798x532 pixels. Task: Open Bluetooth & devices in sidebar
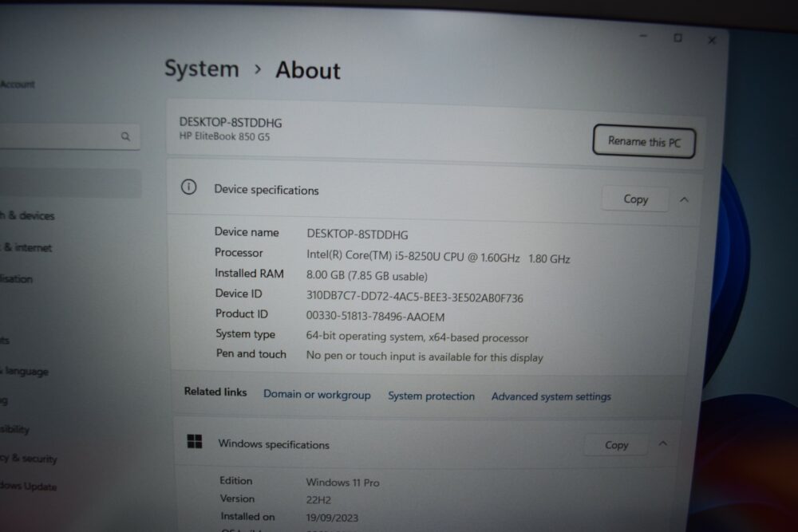[27, 215]
